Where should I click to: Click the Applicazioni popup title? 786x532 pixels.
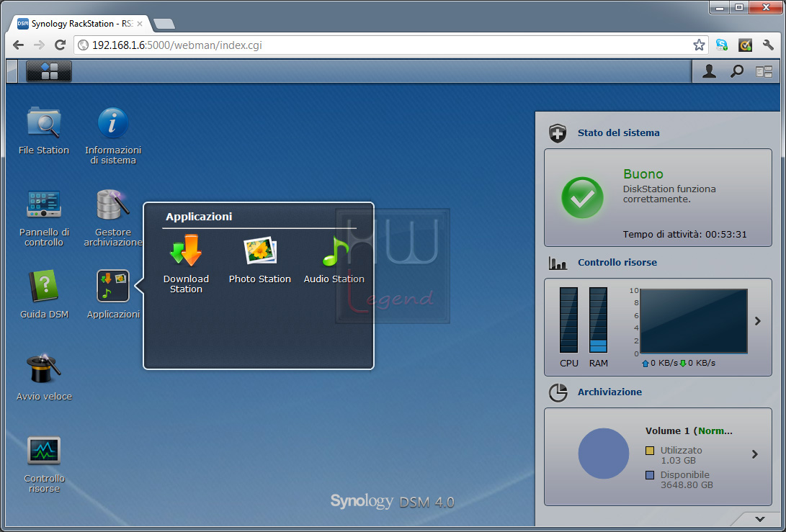(199, 217)
